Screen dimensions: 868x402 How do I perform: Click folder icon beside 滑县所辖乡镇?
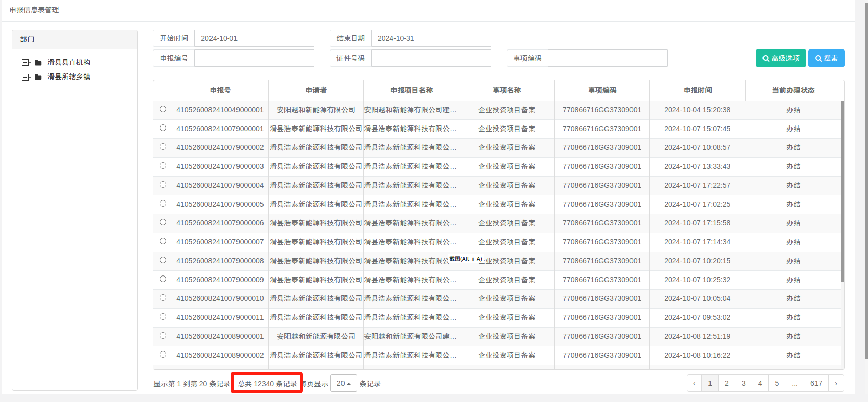(38, 77)
